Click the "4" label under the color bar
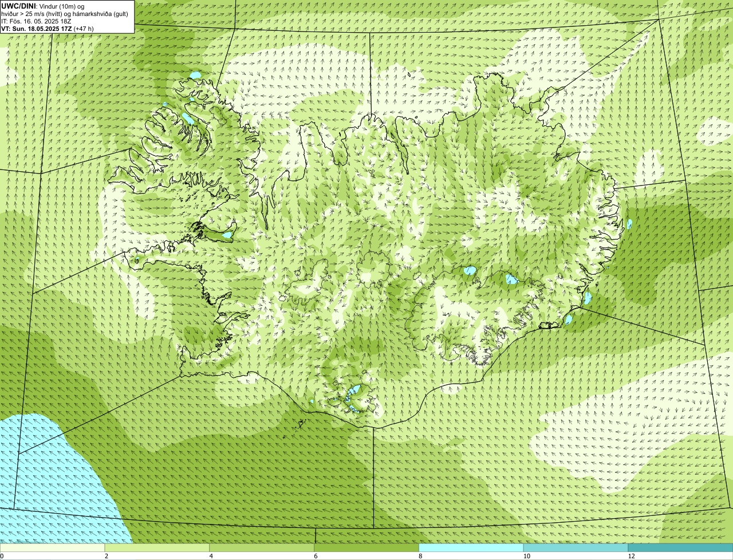Screen dimensions: 733x560 [x=211, y=556]
